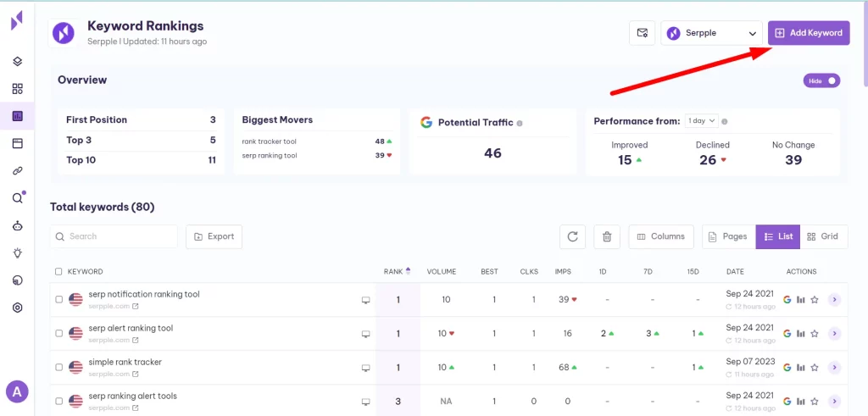Open the rank tracker tool biggest mover

269,141
